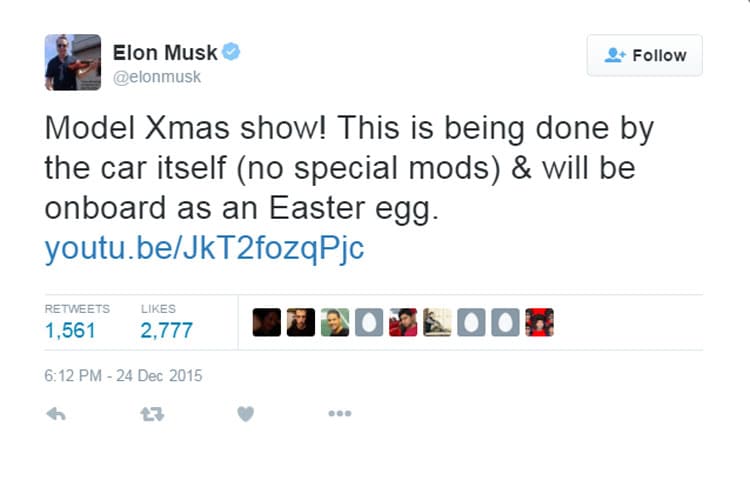Click the leftmost liker avatar
Image resolution: width=750 pixels, height=500 pixels.
pyautogui.click(x=267, y=322)
